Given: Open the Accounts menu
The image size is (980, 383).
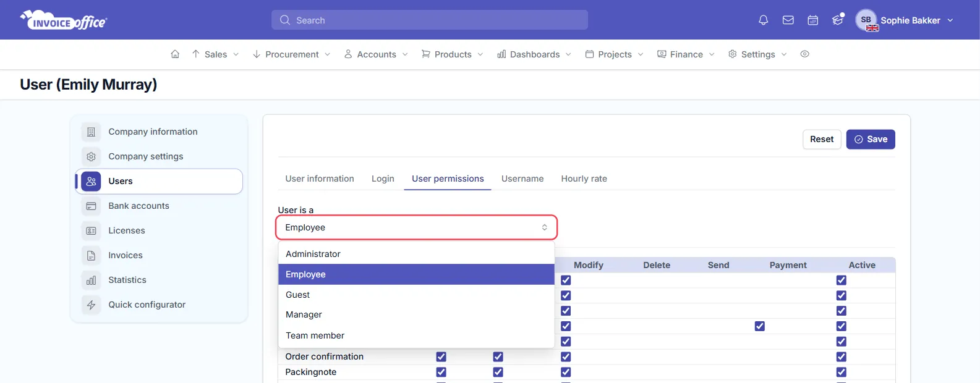Looking at the screenshot, I should coord(376,54).
